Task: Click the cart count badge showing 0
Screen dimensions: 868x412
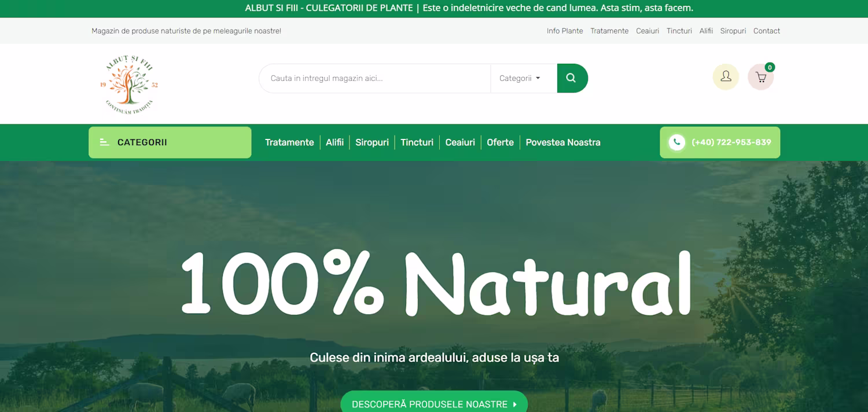Action: pyautogui.click(x=770, y=67)
